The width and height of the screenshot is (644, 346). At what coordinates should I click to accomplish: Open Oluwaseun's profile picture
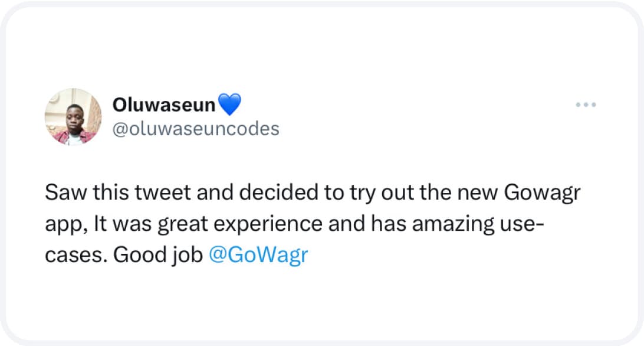click(x=73, y=117)
